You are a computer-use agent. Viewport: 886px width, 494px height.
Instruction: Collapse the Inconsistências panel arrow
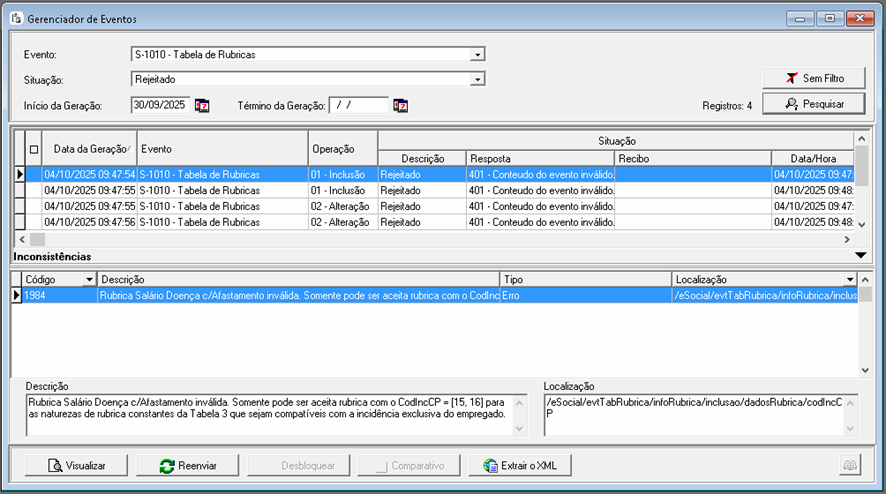pyautogui.click(x=860, y=257)
